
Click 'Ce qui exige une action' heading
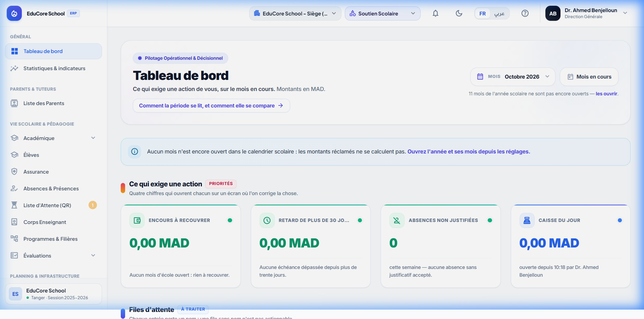coord(165,184)
